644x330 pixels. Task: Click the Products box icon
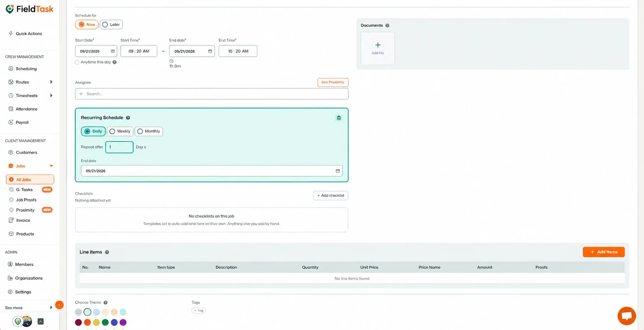coord(11,234)
